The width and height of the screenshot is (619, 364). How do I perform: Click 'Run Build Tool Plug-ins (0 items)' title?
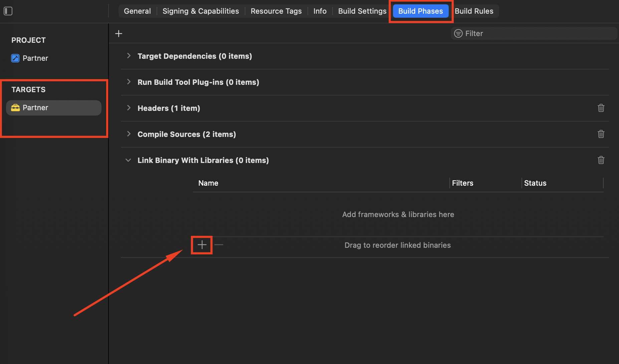(198, 82)
